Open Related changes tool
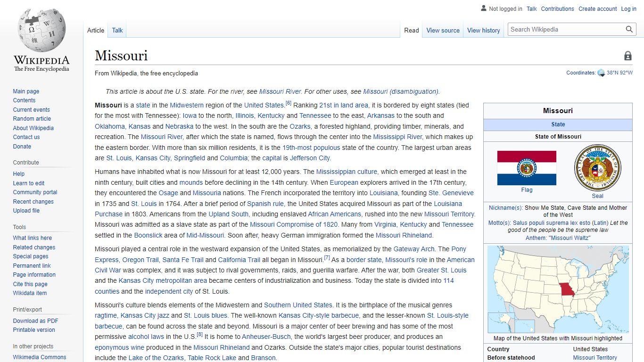Screen dimensions: 644x362 pyautogui.click(x=34, y=247)
